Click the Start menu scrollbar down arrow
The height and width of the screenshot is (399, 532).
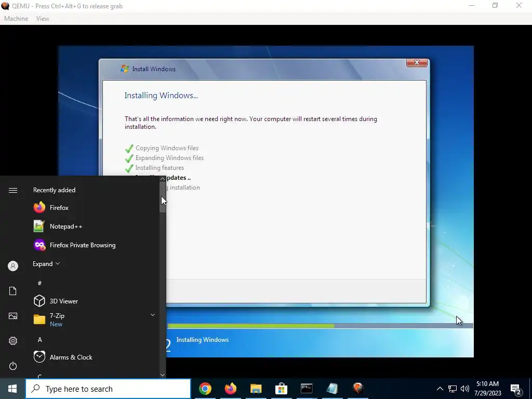[x=163, y=375]
